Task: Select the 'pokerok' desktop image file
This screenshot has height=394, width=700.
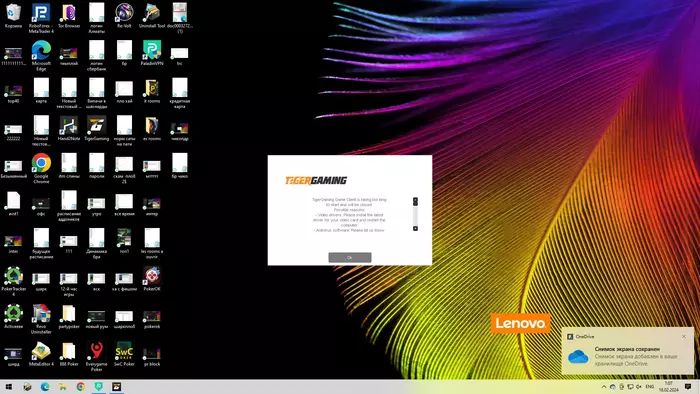Action: 152,319
